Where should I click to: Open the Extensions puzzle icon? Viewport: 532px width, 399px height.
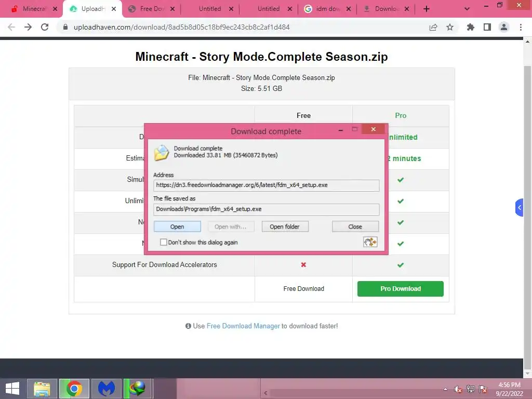point(470,27)
